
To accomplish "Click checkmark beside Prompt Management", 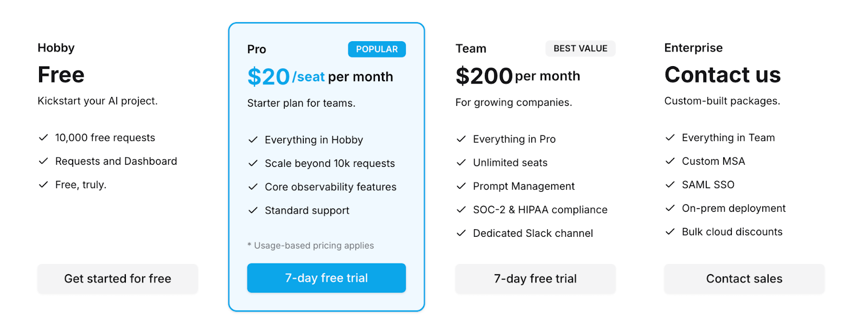I will click(x=461, y=186).
